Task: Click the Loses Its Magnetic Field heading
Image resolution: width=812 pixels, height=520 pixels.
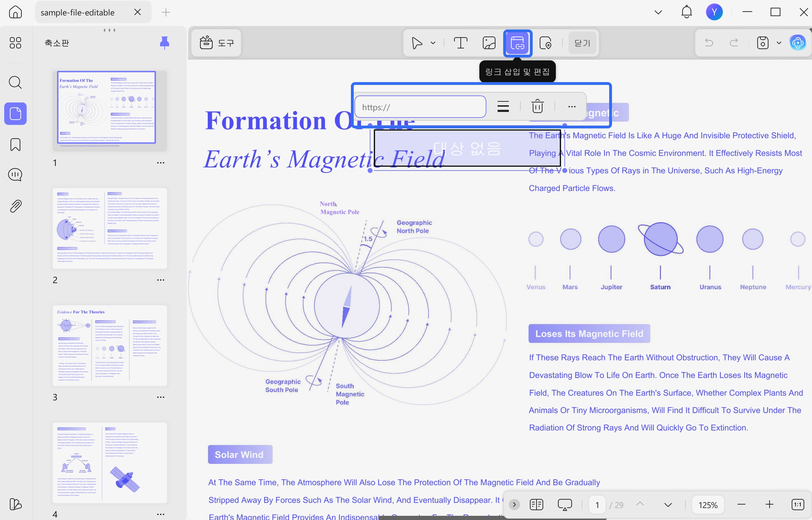Action: (x=589, y=334)
